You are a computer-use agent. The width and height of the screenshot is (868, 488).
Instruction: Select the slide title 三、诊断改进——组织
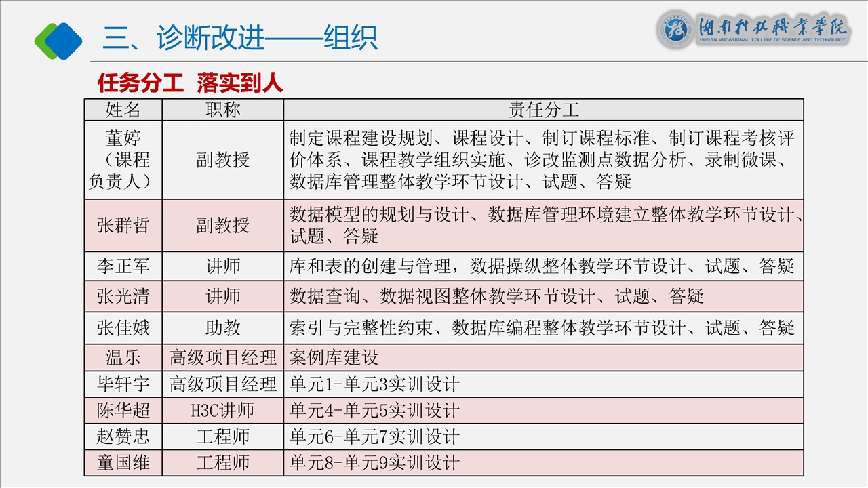click(239, 38)
